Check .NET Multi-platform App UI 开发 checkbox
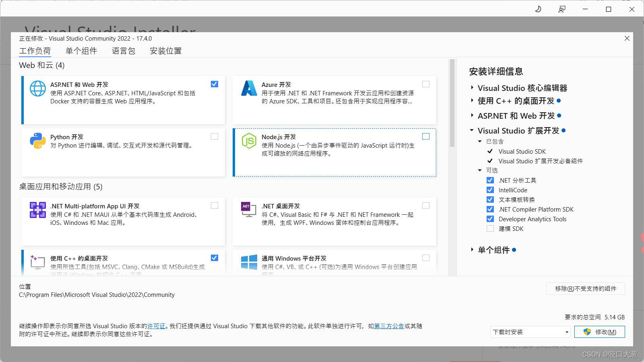This screenshot has height=362, width=644. click(215, 206)
